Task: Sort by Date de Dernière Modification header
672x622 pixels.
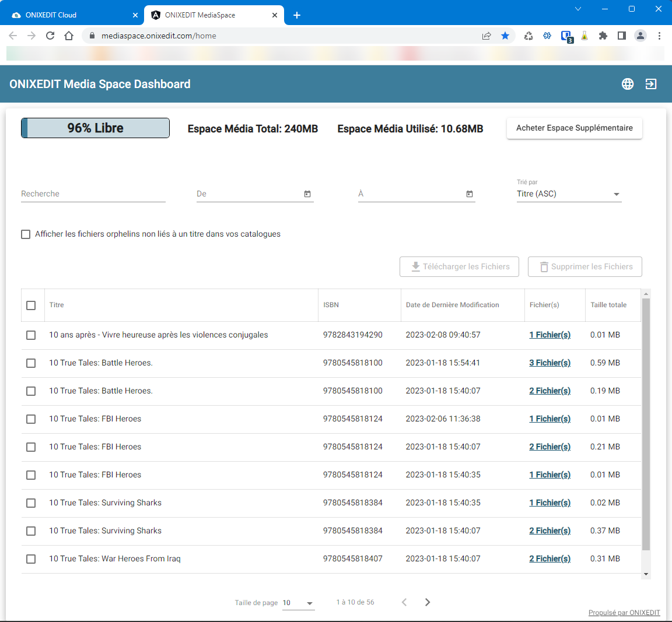Action: pos(452,305)
